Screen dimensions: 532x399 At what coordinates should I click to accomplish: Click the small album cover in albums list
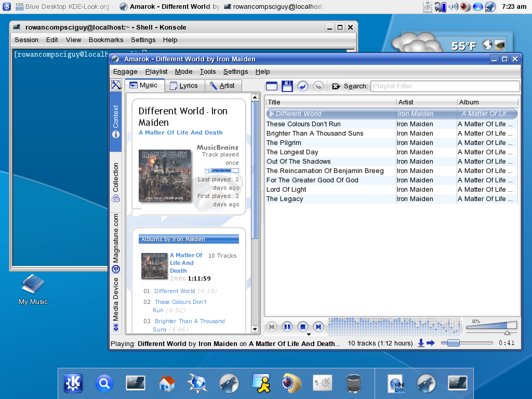pyautogui.click(x=154, y=266)
